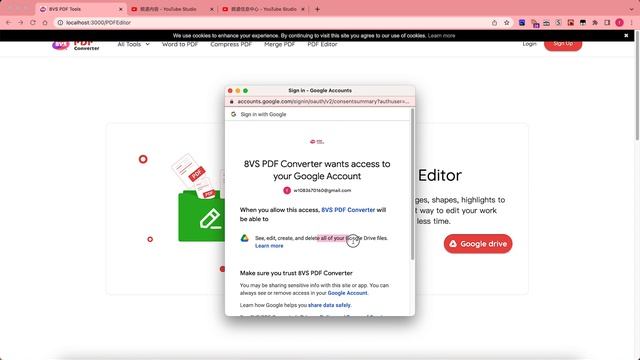
Task: Switch to the 8VS PDF Tools tab
Action: pos(80,9)
